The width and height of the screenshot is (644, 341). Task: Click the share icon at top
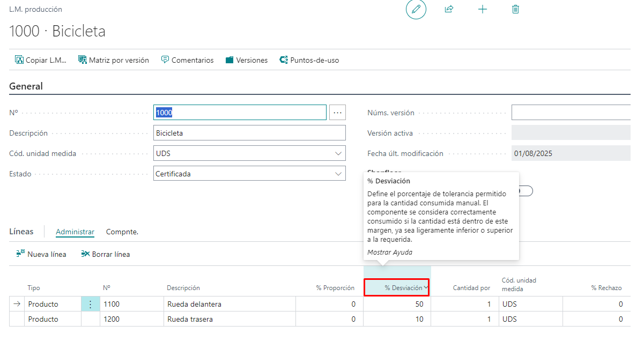coord(449,10)
